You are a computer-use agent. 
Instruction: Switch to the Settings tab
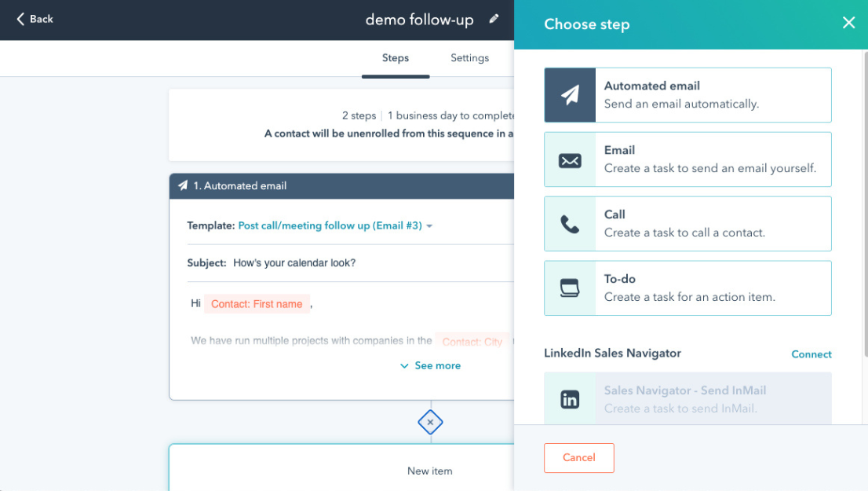point(469,57)
